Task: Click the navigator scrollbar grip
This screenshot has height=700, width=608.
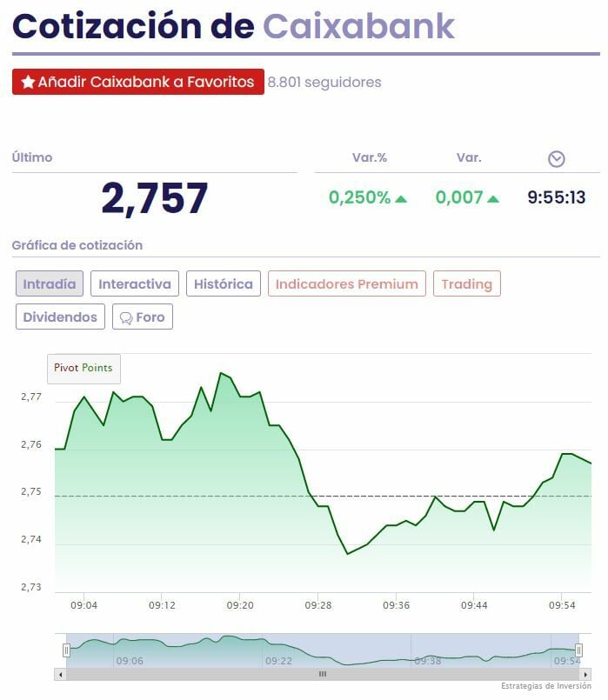Action: 323,674
